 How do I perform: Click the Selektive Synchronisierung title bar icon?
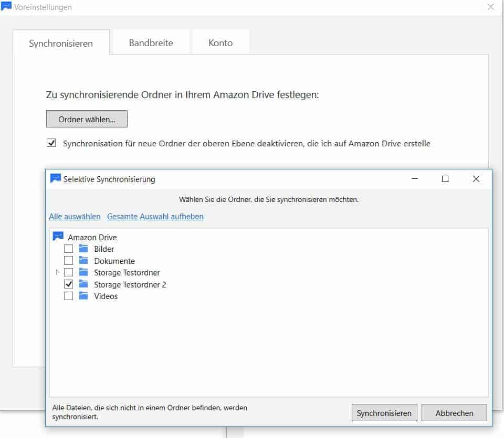point(56,178)
